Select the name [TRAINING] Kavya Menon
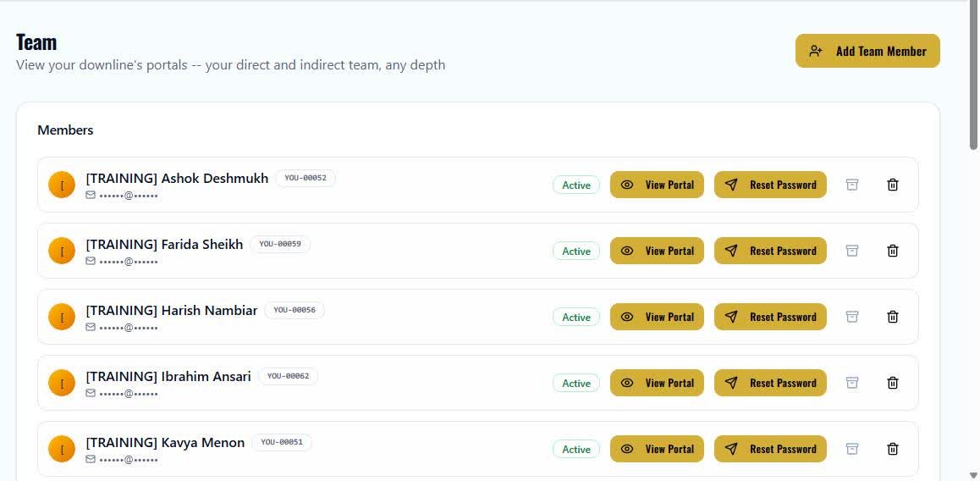The width and height of the screenshot is (980, 481). click(x=165, y=443)
